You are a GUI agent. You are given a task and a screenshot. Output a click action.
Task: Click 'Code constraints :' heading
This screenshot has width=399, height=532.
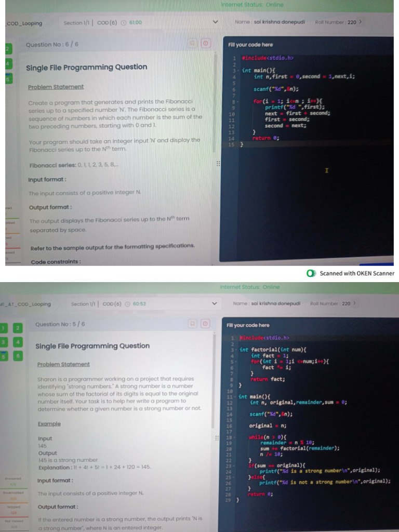(x=56, y=262)
